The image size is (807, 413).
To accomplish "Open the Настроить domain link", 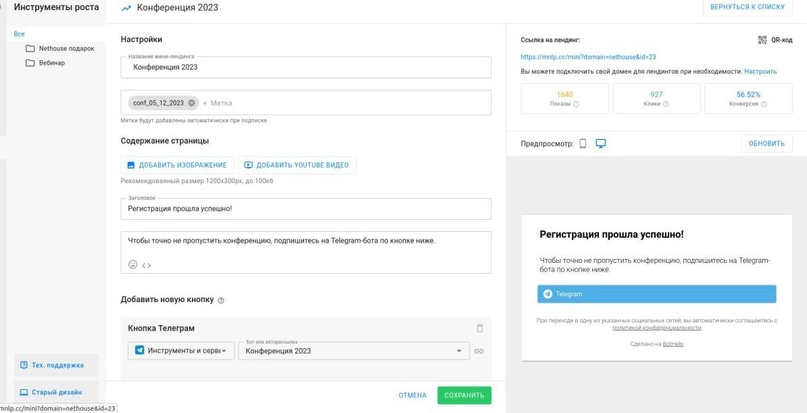I will tap(760, 72).
